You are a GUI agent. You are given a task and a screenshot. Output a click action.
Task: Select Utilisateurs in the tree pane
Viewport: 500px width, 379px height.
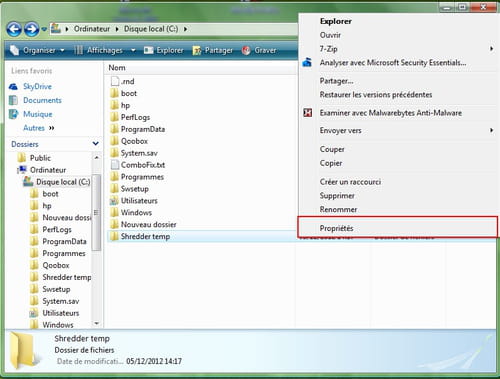coord(61,313)
